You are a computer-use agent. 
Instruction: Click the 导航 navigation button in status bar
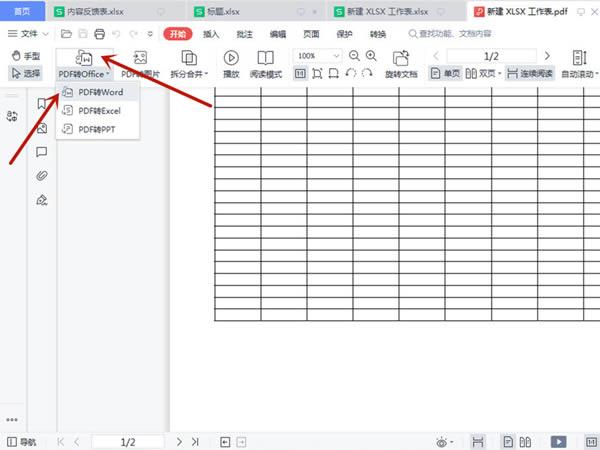[x=22, y=442]
